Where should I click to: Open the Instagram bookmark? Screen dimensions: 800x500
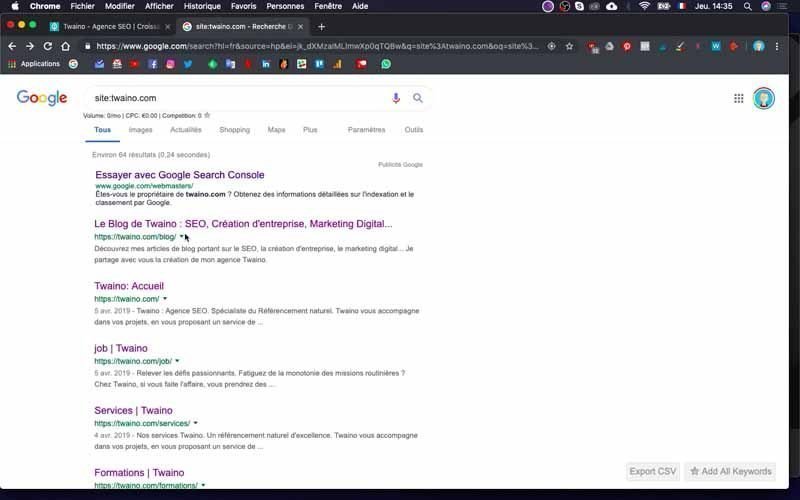[170, 64]
